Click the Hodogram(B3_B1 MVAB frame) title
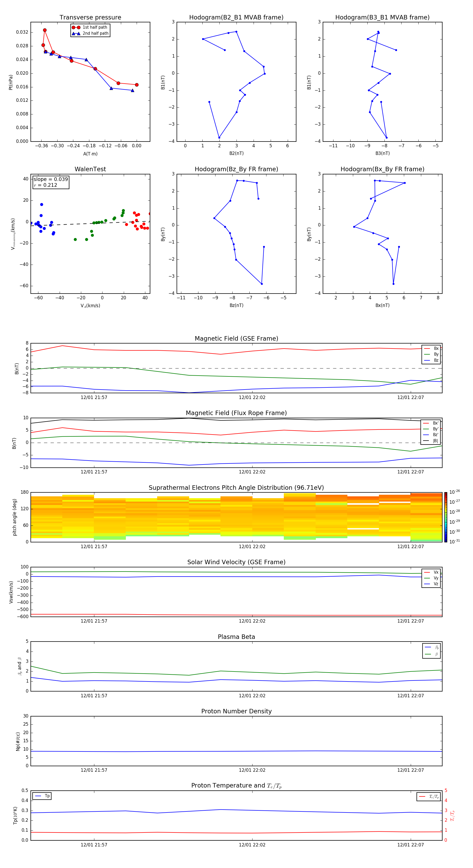The width and height of the screenshot is (473, 868). click(x=382, y=18)
